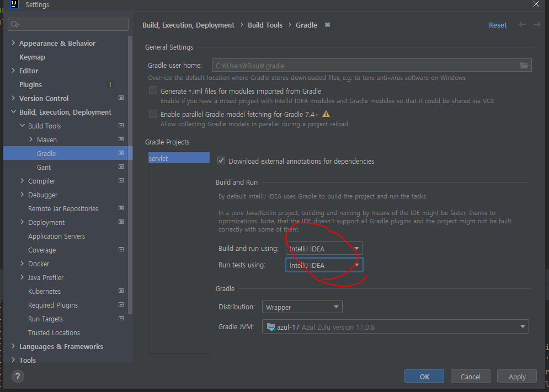Image resolution: width=549 pixels, height=392 pixels.
Task: Open Java Profiler settings
Action: (45, 277)
